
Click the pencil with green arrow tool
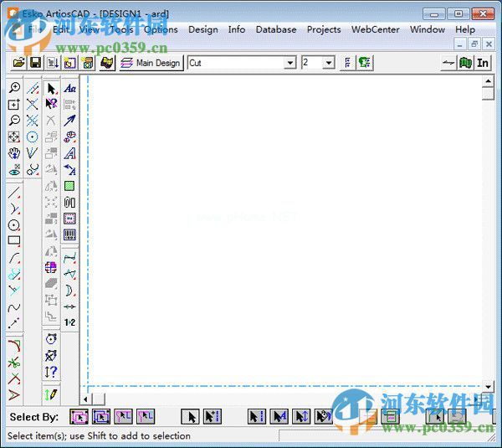tap(51, 394)
